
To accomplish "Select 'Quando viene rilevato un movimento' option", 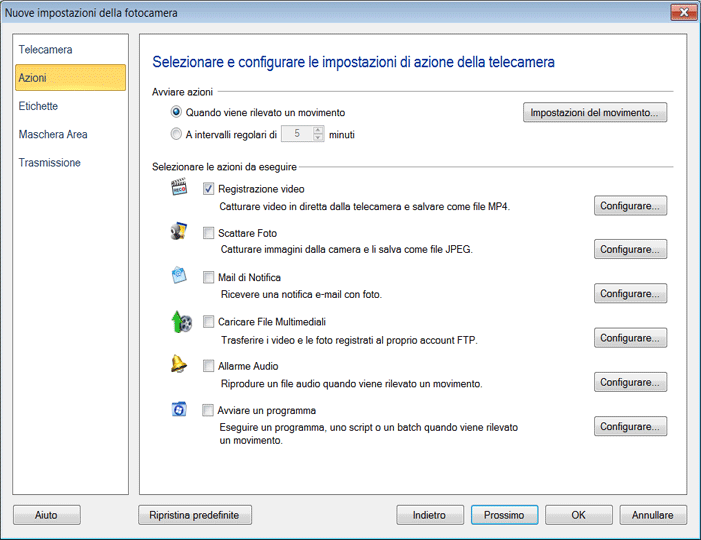I will point(177,113).
